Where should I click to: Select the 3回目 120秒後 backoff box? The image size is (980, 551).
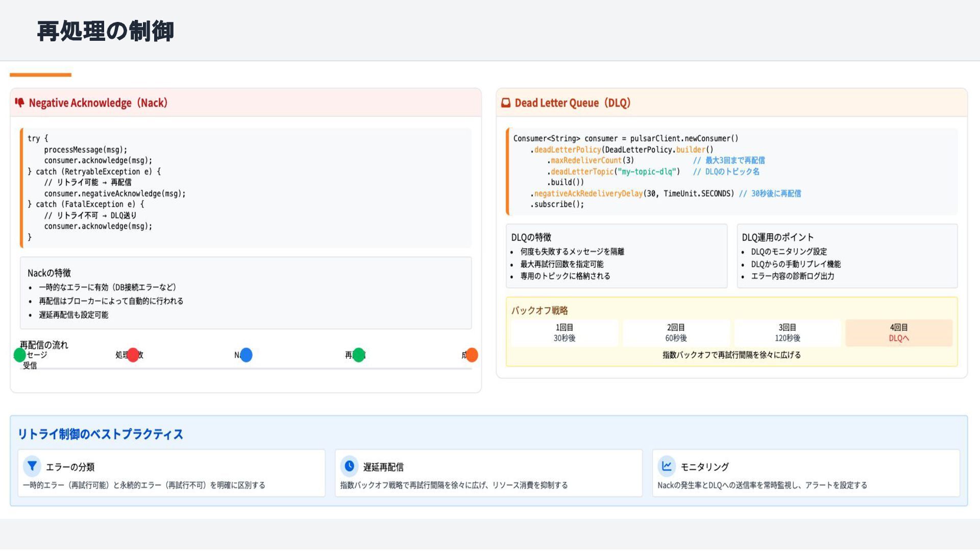(x=787, y=333)
